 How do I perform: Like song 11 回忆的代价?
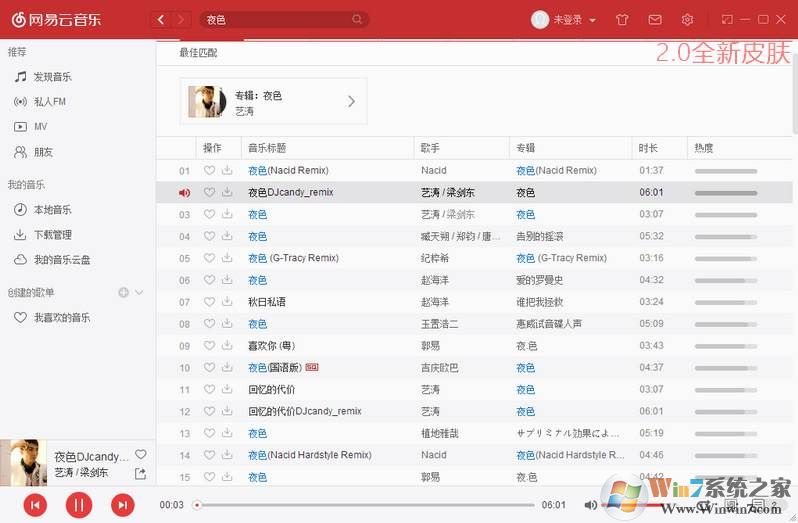[x=209, y=389]
